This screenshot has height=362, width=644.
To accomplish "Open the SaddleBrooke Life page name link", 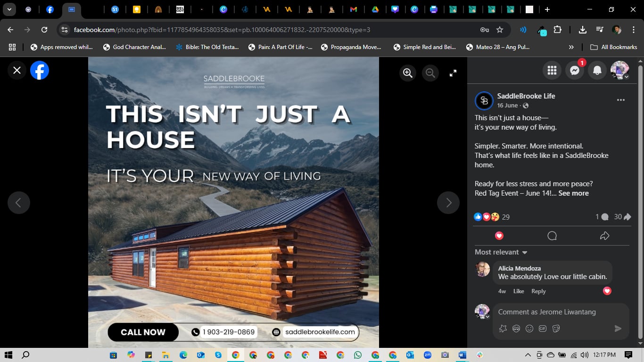I will pyautogui.click(x=526, y=96).
